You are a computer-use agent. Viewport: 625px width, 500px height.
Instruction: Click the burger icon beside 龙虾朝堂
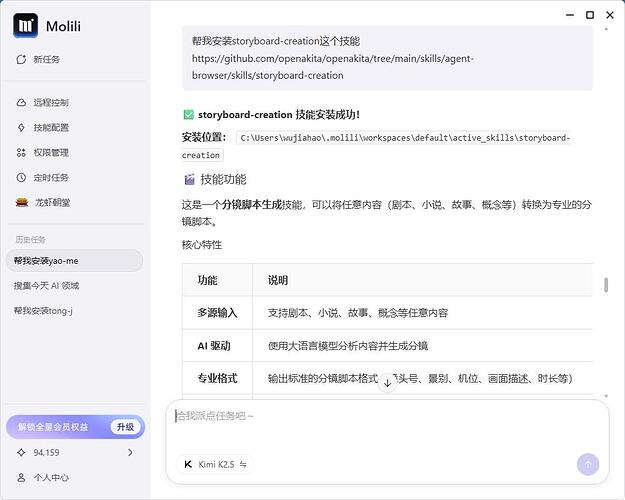(22, 203)
